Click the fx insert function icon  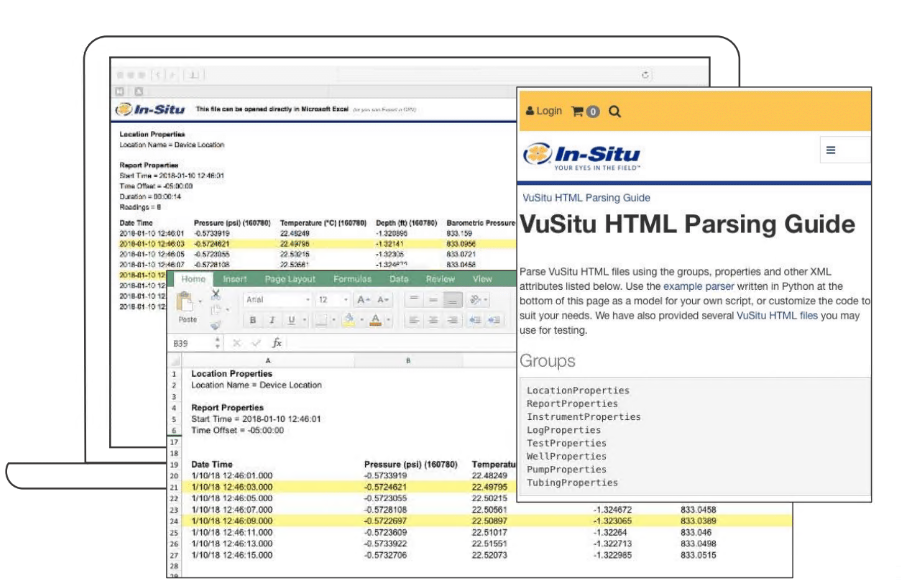277,343
